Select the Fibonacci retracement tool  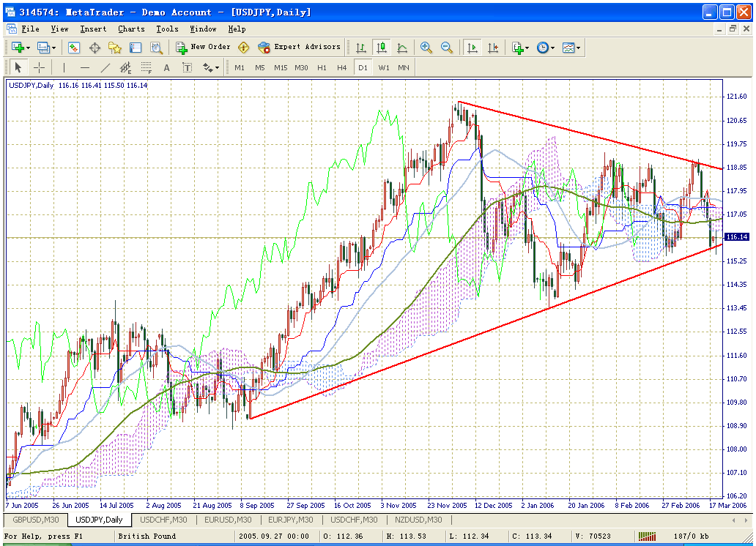click(x=146, y=67)
